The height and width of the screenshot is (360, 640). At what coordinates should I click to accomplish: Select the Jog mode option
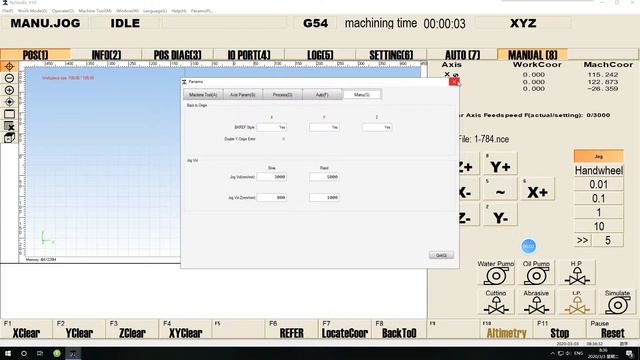[x=598, y=156]
